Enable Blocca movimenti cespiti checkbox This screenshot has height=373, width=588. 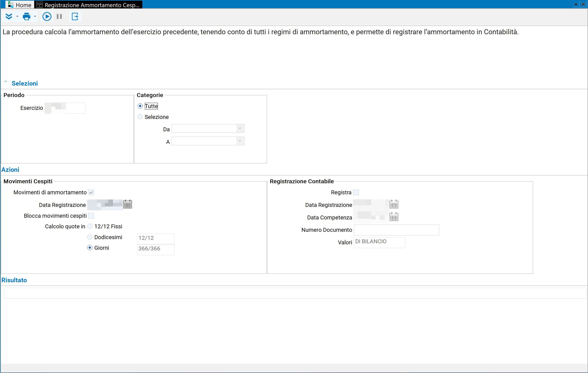[91, 216]
